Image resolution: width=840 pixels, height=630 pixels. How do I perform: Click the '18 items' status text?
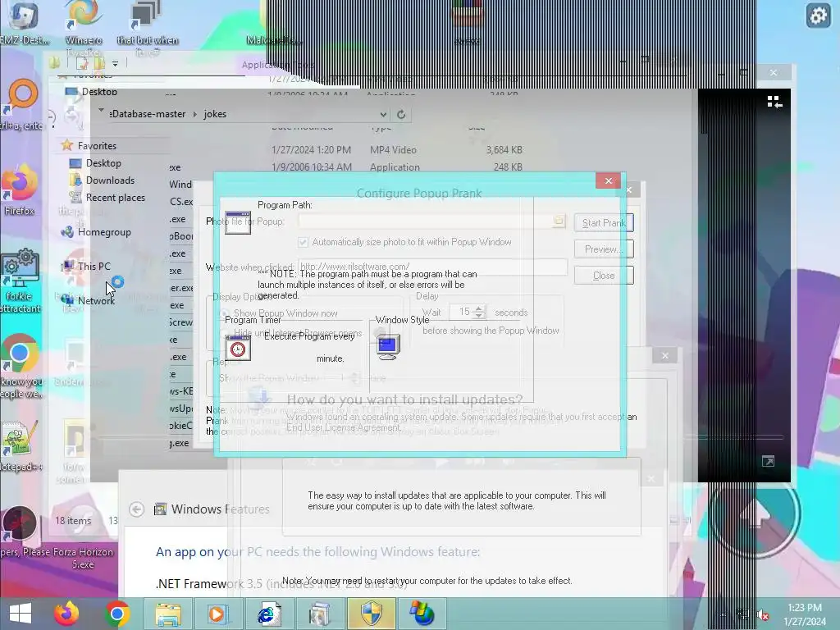(x=73, y=521)
